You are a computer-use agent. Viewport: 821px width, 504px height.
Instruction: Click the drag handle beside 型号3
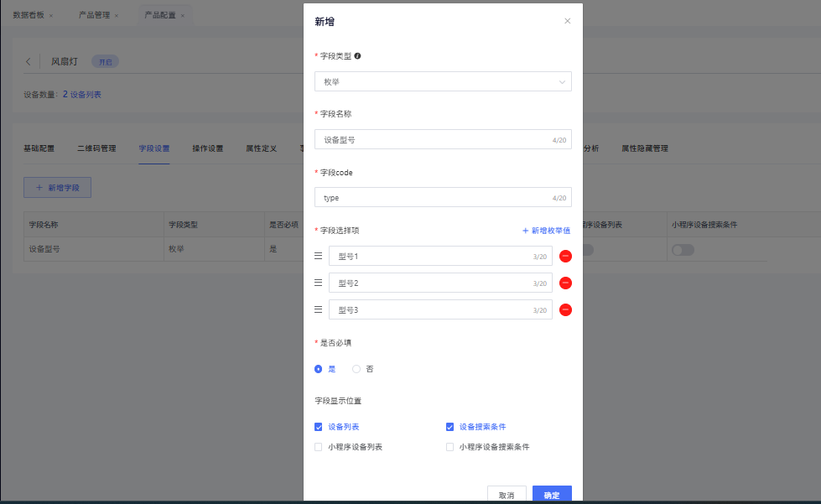318,310
